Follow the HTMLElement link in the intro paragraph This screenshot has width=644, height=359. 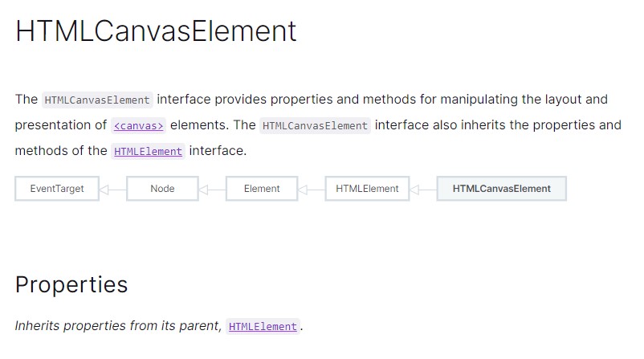tap(149, 151)
